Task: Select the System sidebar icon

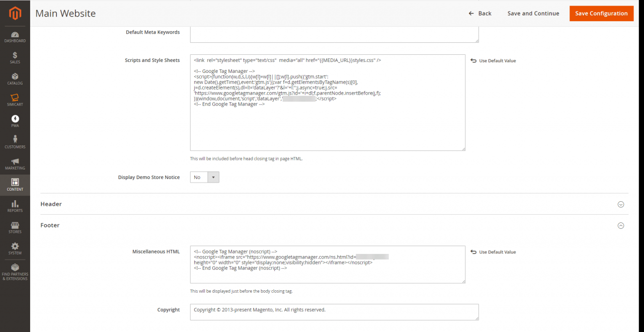Action: click(15, 248)
